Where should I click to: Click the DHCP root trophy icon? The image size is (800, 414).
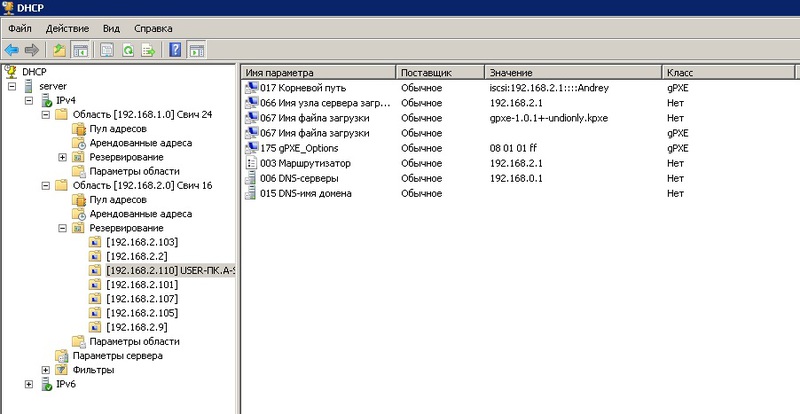click(x=11, y=72)
